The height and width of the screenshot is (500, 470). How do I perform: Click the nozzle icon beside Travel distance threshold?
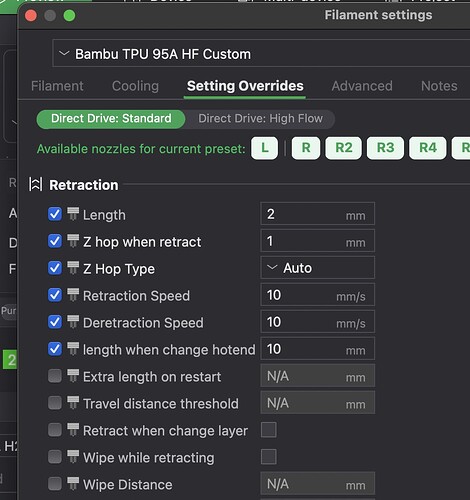[x=73, y=403]
